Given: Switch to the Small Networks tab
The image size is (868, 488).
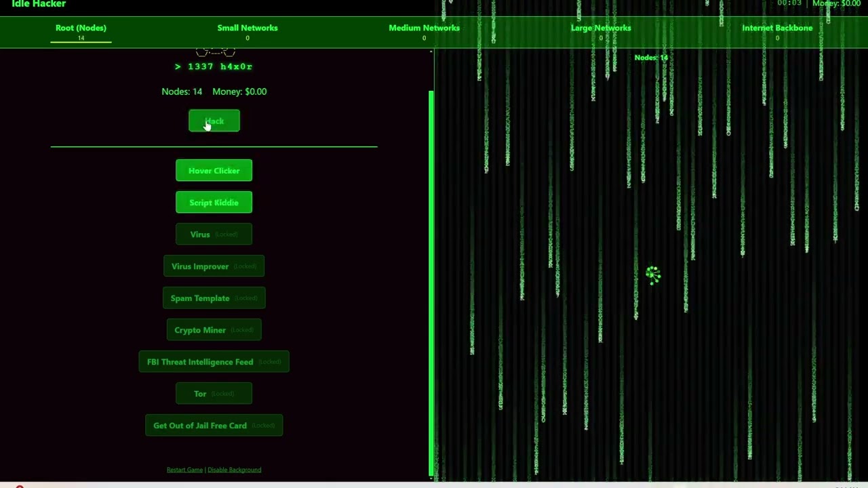Looking at the screenshot, I should point(248,31).
